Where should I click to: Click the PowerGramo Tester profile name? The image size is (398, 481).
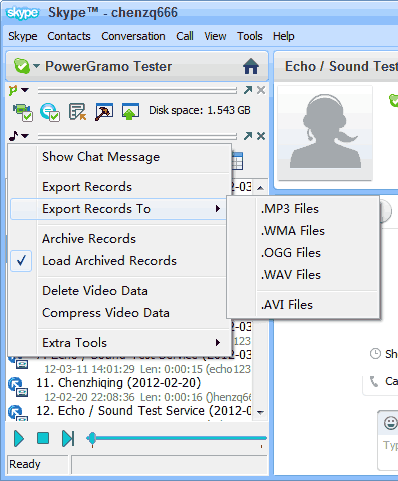108,66
